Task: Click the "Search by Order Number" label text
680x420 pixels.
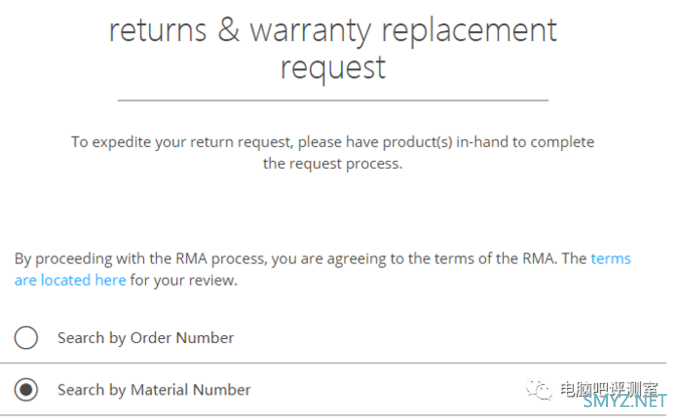Action: point(146,338)
